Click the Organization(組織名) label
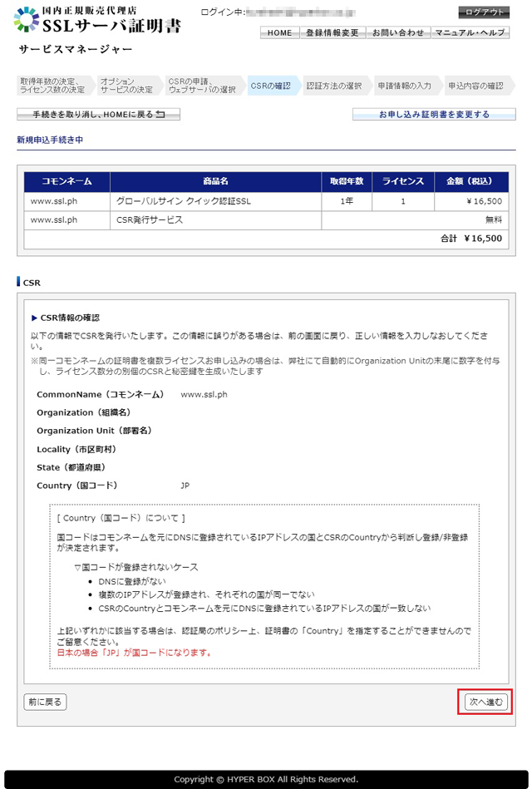Screen dimensions: 532x789 [85, 412]
